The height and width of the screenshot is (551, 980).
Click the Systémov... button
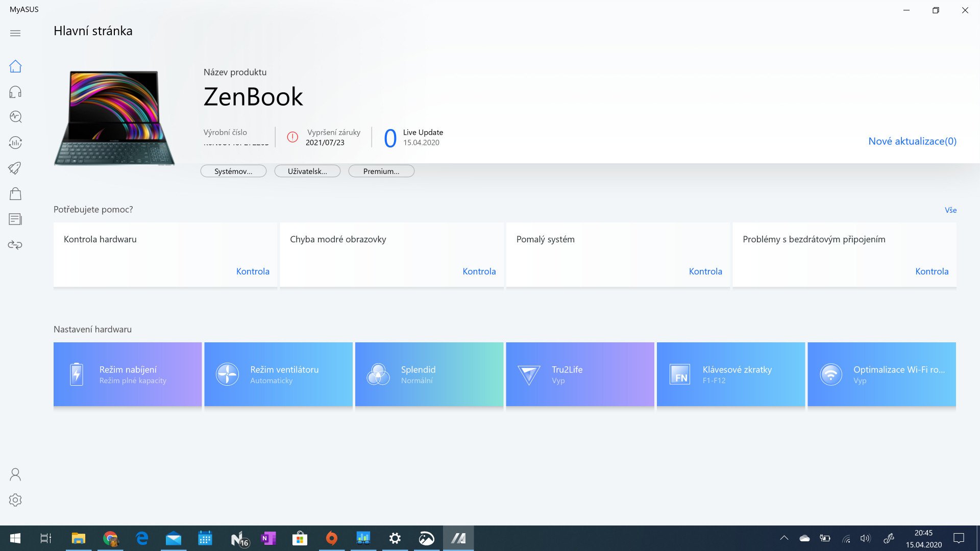[x=233, y=171]
